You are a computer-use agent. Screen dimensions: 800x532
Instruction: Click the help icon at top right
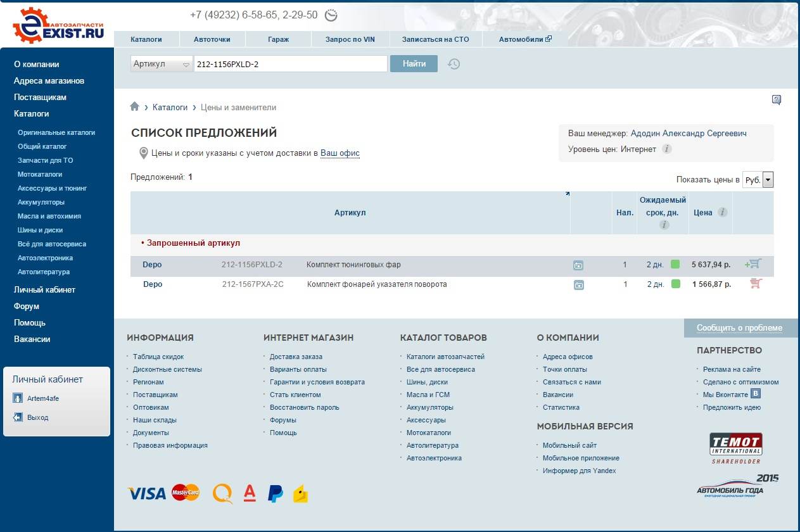pyautogui.click(x=777, y=99)
